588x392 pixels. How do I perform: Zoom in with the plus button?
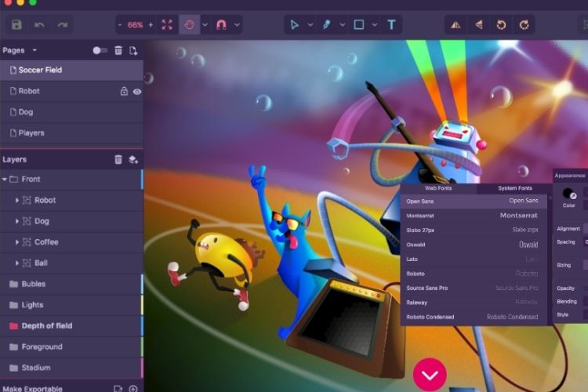(151, 25)
